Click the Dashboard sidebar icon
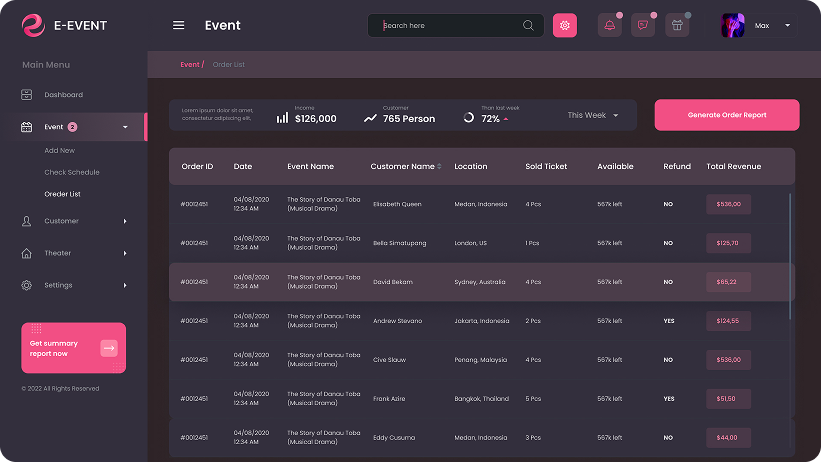This screenshot has height=462, width=821. 26,95
